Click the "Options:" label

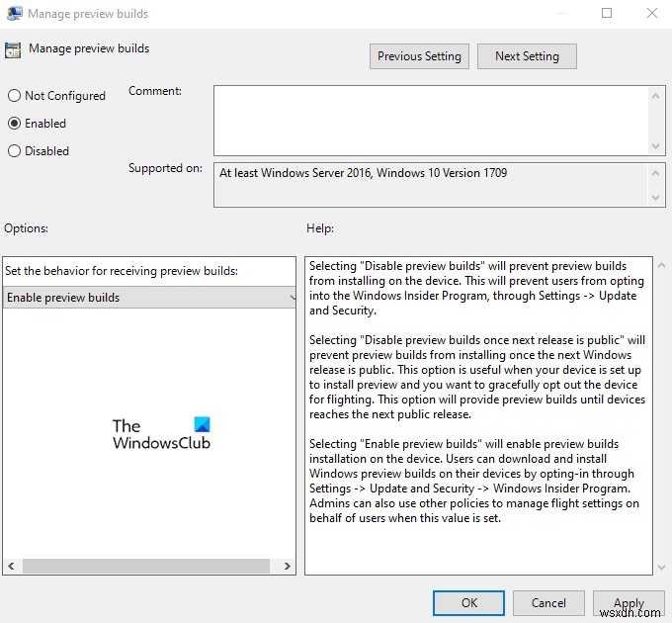tap(26, 228)
